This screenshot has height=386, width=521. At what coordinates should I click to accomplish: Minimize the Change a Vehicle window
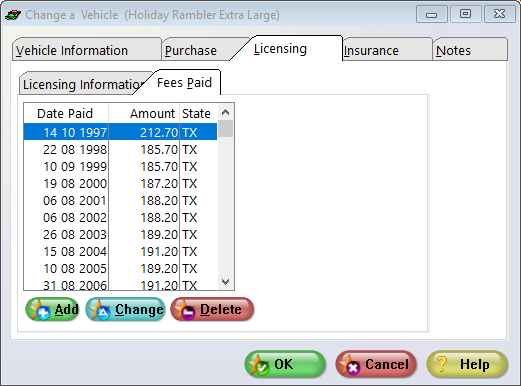point(431,14)
